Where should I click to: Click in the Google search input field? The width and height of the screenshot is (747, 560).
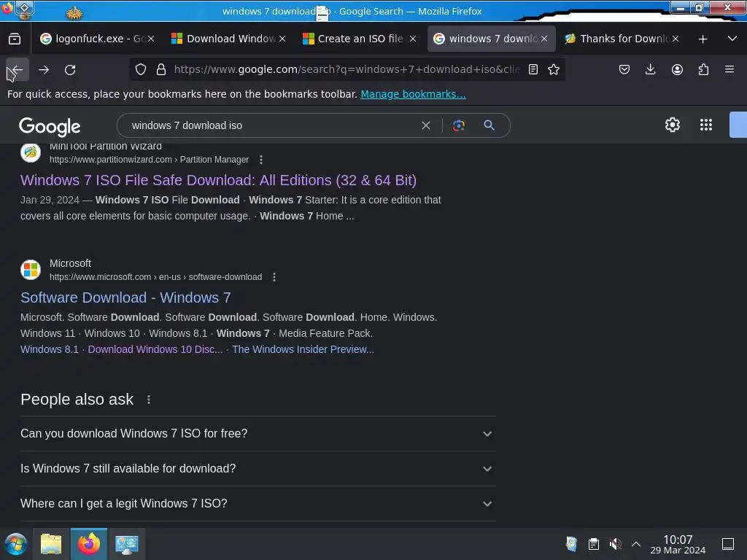click(x=271, y=125)
